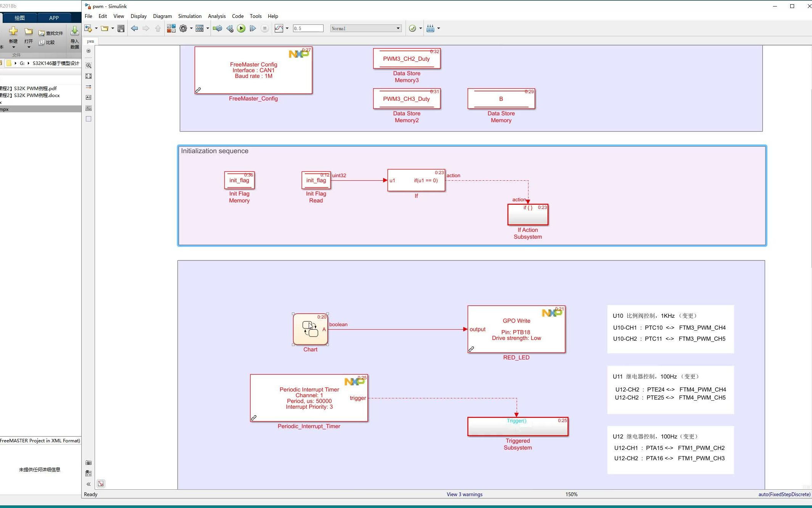Select the Annotation text palette tool
Viewport: 812px width, 508px height.
pyautogui.click(x=89, y=97)
